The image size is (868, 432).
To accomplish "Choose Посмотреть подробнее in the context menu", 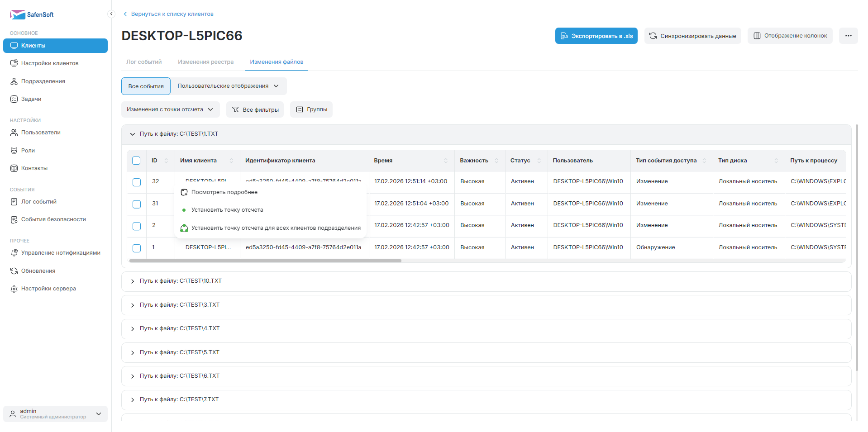I will click(x=224, y=192).
